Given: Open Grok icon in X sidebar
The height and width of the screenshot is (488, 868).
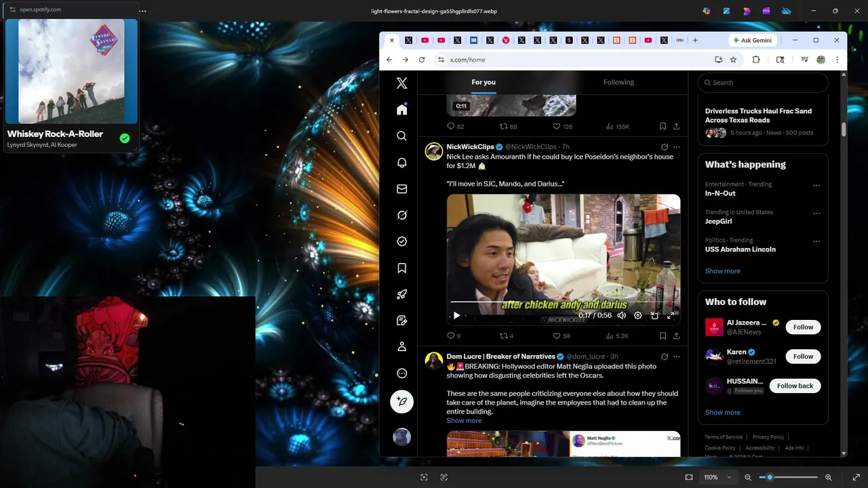Looking at the screenshot, I should 402,215.
